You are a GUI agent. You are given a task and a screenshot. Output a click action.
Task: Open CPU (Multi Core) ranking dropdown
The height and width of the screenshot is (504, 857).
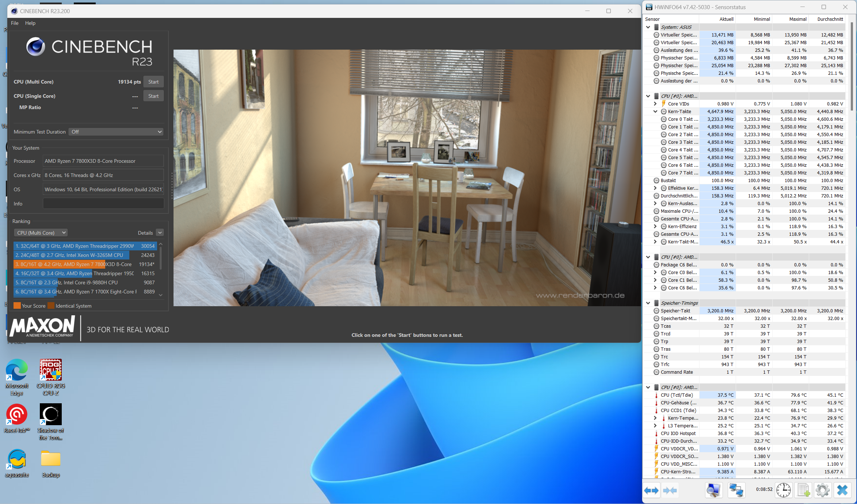pos(41,232)
